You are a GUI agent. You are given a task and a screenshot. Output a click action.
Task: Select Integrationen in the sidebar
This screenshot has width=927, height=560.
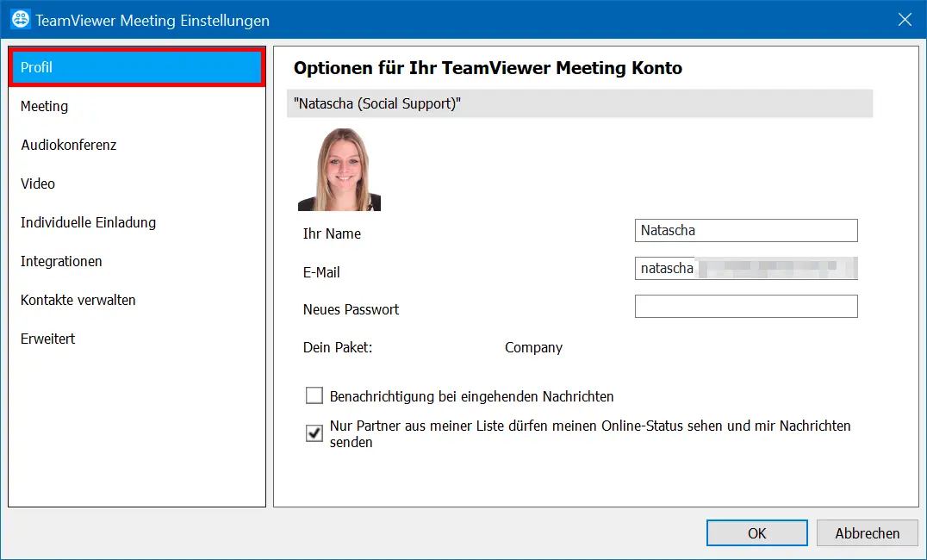[137, 261]
